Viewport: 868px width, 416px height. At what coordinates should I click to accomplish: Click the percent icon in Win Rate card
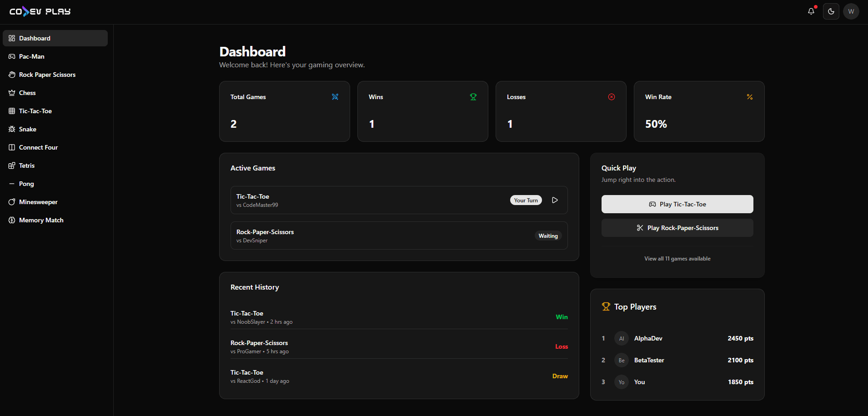pos(750,97)
